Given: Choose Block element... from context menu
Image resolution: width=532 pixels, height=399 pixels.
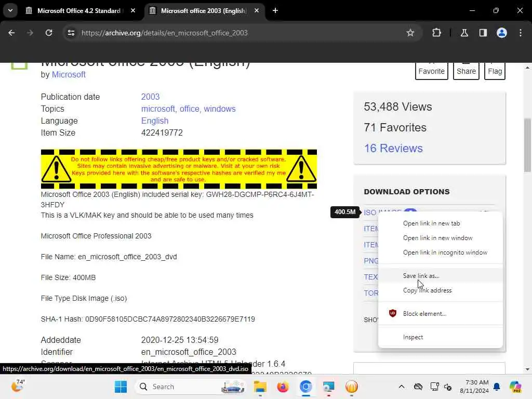Looking at the screenshot, I should tap(441, 314).
